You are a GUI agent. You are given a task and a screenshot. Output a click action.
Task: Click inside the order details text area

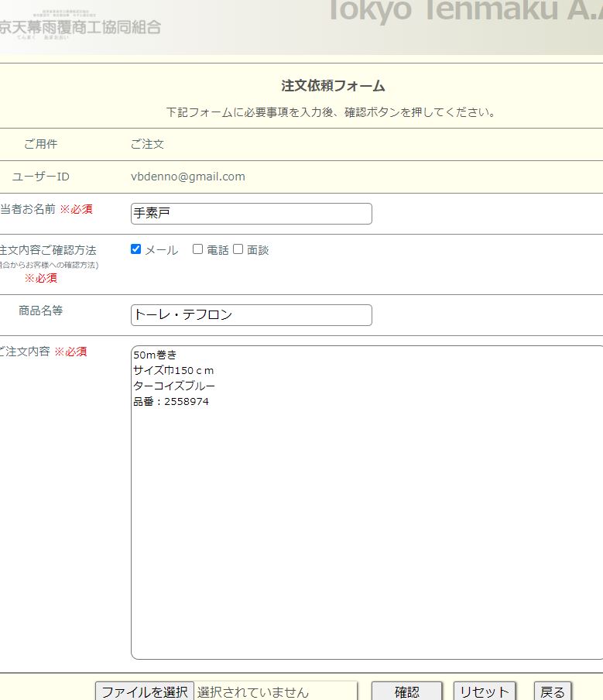click(367, 503)
